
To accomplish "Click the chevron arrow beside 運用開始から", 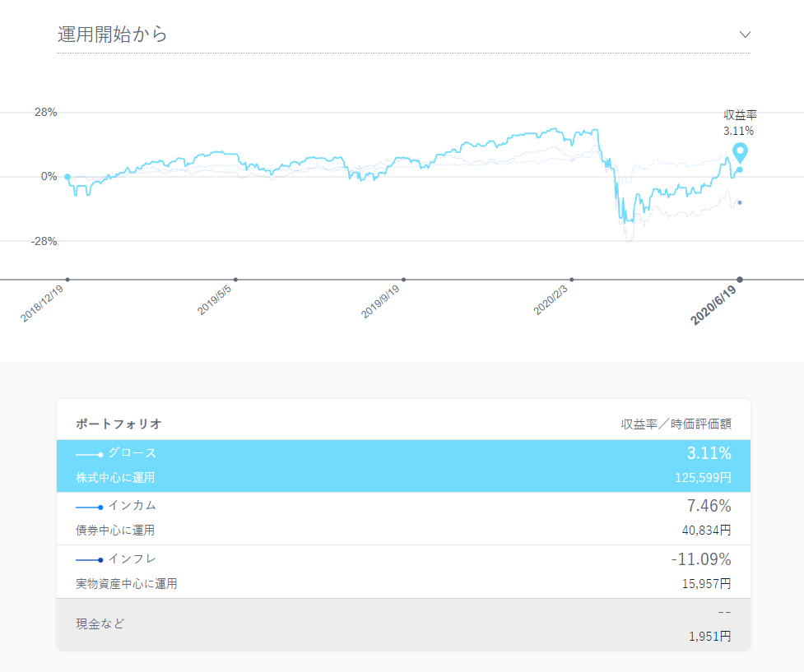I will (x=745, y=35).
